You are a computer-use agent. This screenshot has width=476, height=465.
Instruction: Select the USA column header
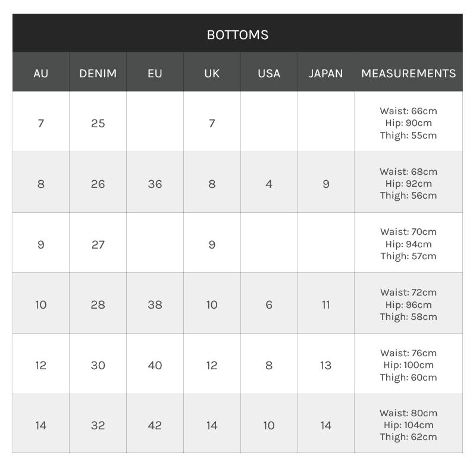tap(269, 73)
